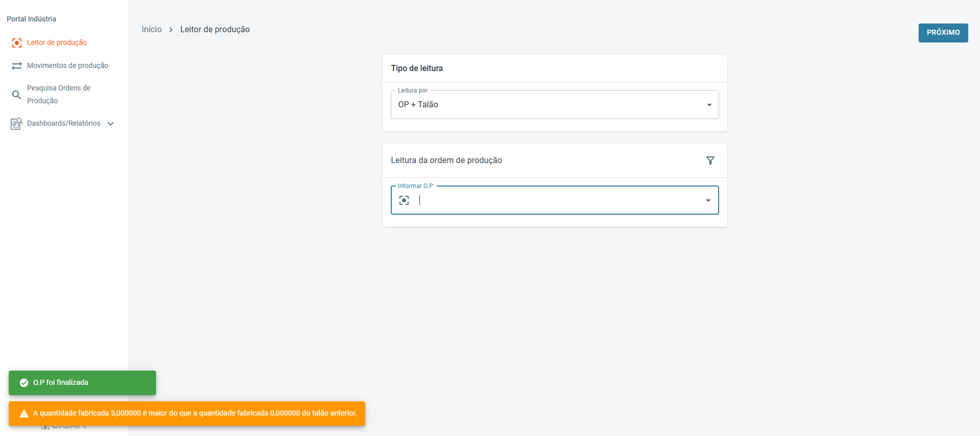Click the Dashboards/Relatórios report icon
Viewport: 980px width, 436px height.
click(x=16, y=124)
